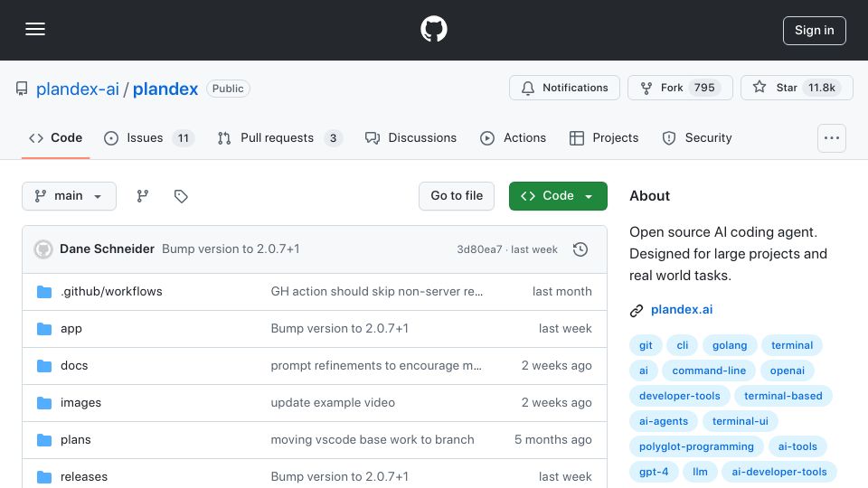Screen dimensions: 868x488
Task: Click the folder icon beside docs
Action: (44, 366)
